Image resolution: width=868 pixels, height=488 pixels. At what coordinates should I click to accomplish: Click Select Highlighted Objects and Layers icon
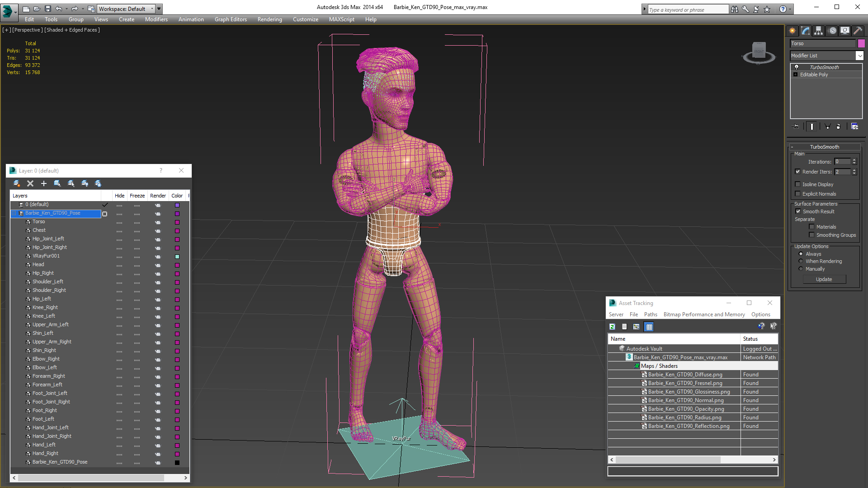click(x=57, y=183)
